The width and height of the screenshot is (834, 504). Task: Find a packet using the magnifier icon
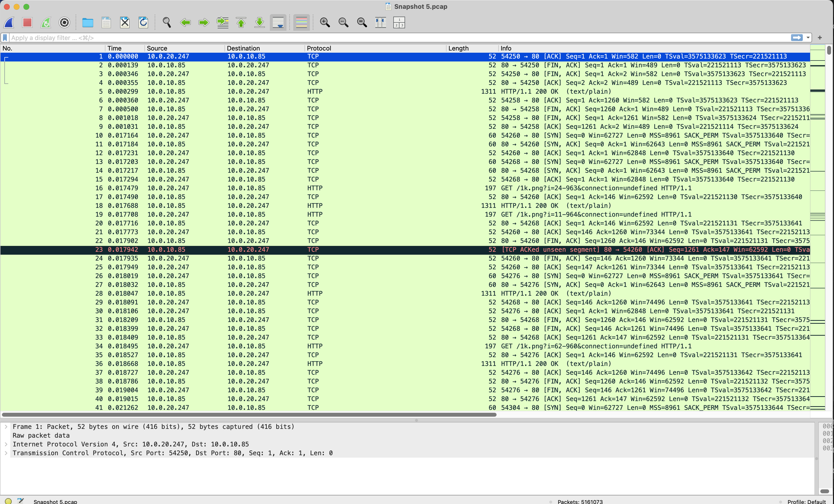pos(167,22)
